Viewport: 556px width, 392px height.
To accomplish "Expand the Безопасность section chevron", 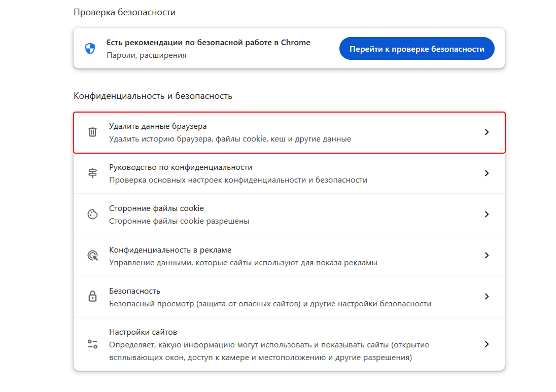I will pyautogui.click(x=486, y=296).
